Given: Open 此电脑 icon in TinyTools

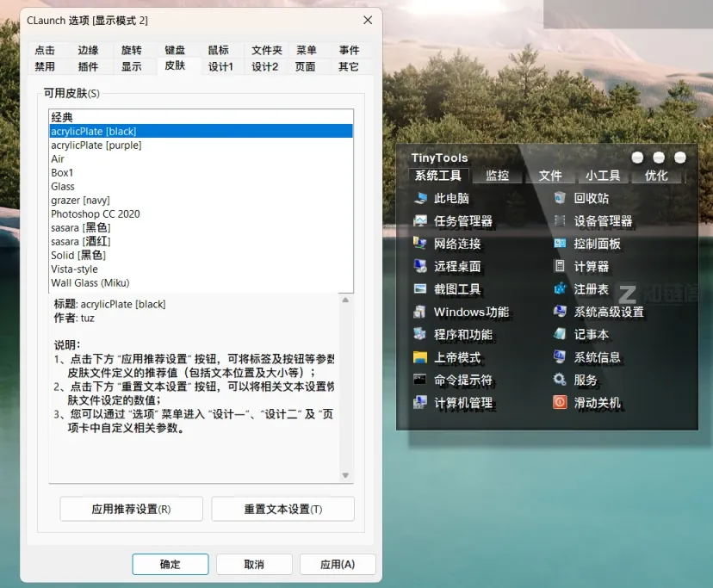Looking at the screenshot, I should tap(420, 198).
